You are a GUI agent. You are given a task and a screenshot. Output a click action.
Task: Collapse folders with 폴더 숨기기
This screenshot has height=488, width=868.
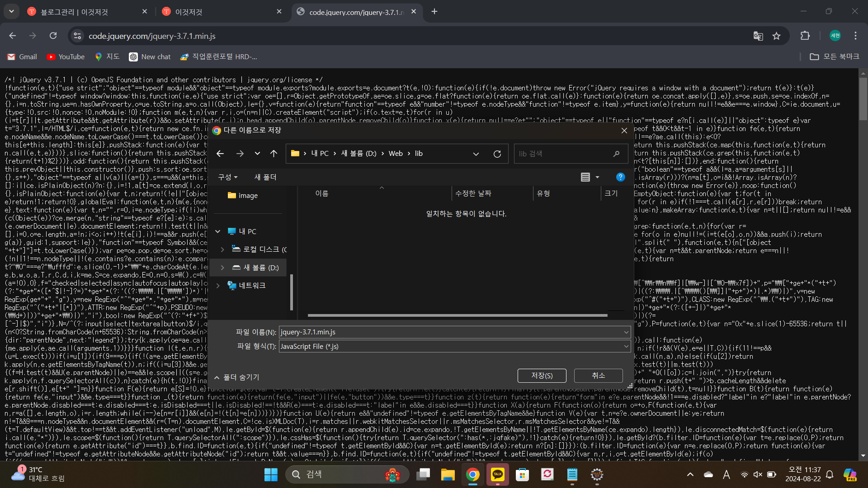[x=237, y=377]
